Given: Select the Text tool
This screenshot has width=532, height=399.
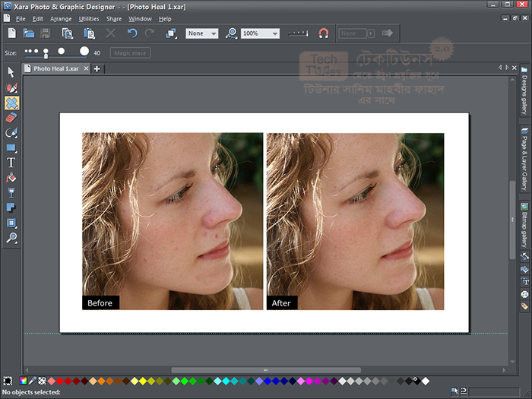Looking at the screenshot, I should tap(11, 163).
